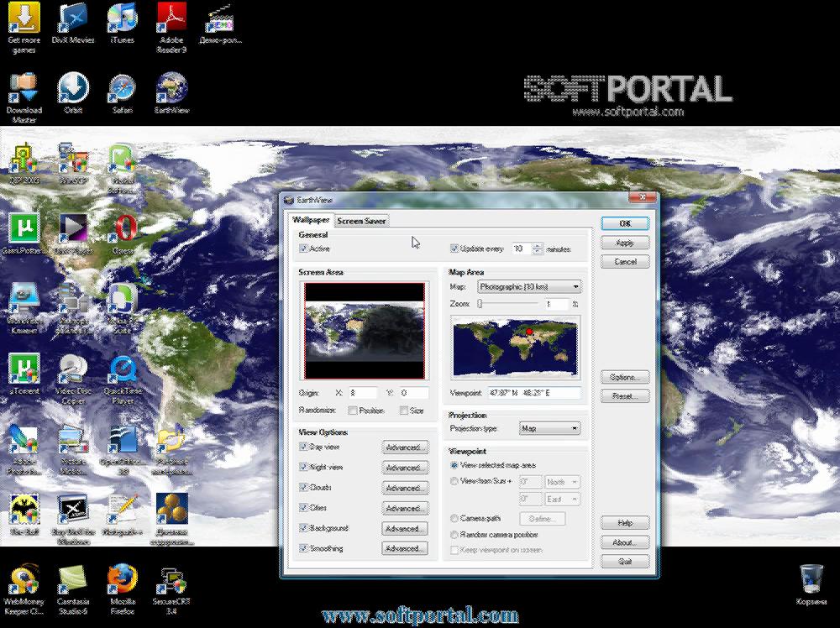The height and width of the screenshot is (628, 840).
Task: Open the DivX Movies desktop shortcut
Action: [73, 24]
